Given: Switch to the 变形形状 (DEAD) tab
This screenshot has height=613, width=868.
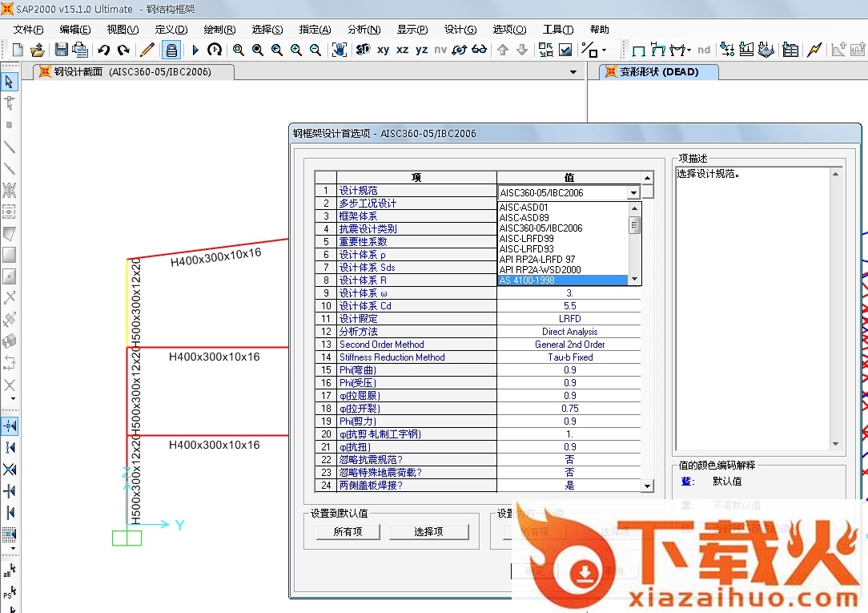Looking at the screenshot, I should [x=658, y=72].
